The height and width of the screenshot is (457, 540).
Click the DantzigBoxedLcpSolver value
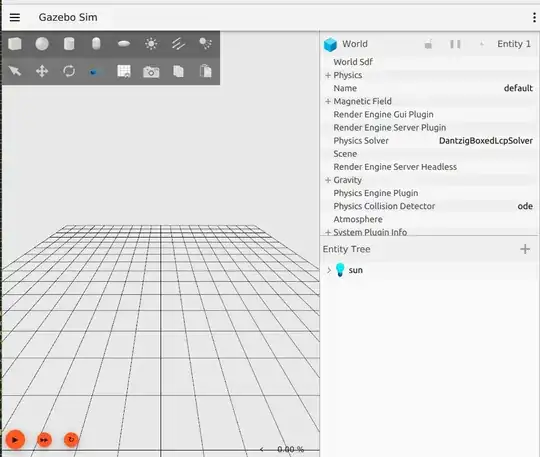coord(486,141)
